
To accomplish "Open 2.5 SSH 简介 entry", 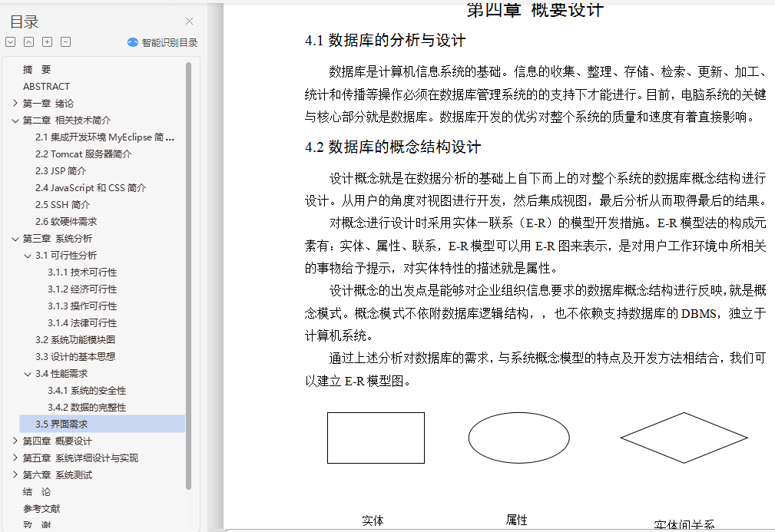I will point(62,204).
